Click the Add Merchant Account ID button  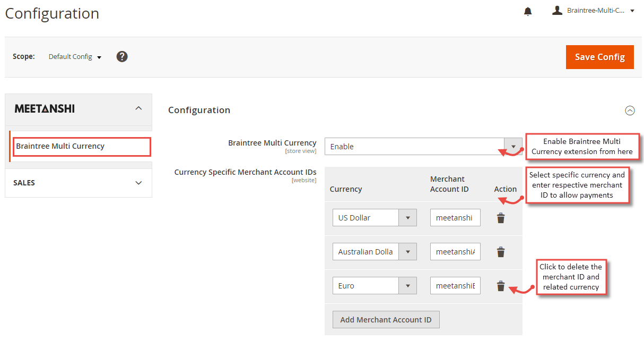(386, 320)
